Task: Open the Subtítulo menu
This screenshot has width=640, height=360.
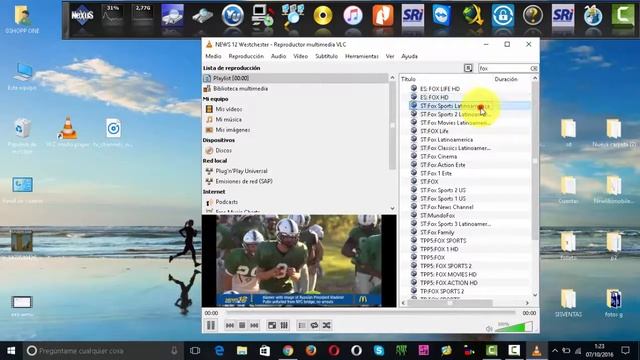Action: point(327,56)
